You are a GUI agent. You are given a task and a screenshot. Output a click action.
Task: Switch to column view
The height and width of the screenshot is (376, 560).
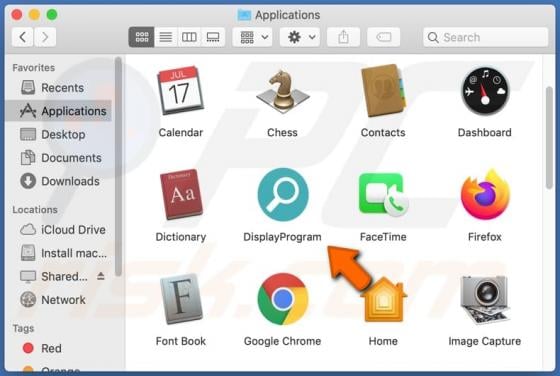click(189, 37)
